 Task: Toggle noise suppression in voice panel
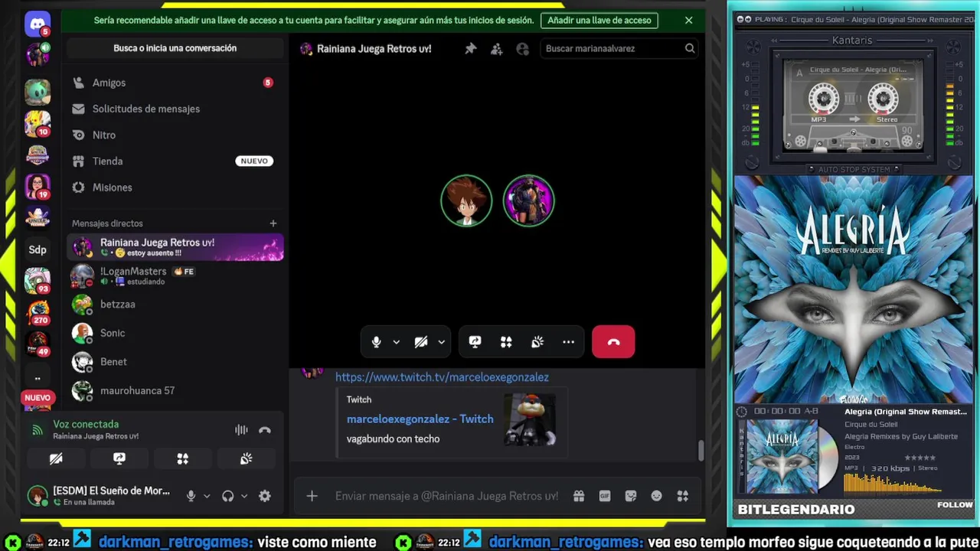click(x=241, y=430)
